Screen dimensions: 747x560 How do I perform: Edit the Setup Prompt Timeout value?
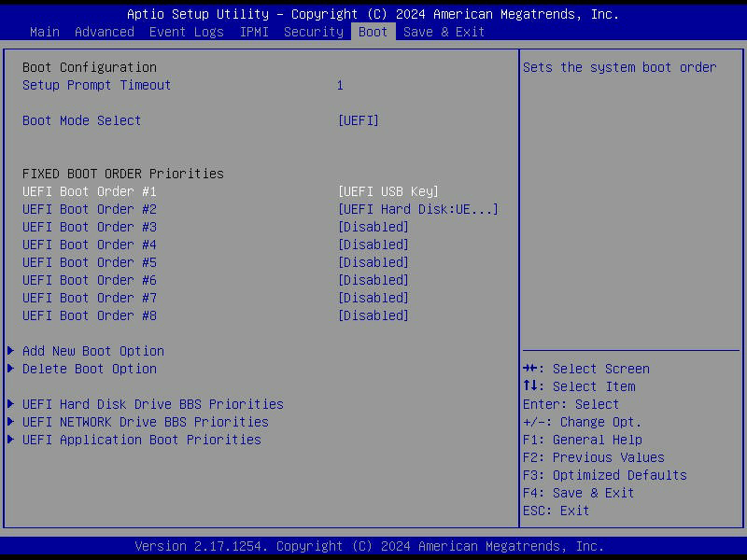[340, 85]
